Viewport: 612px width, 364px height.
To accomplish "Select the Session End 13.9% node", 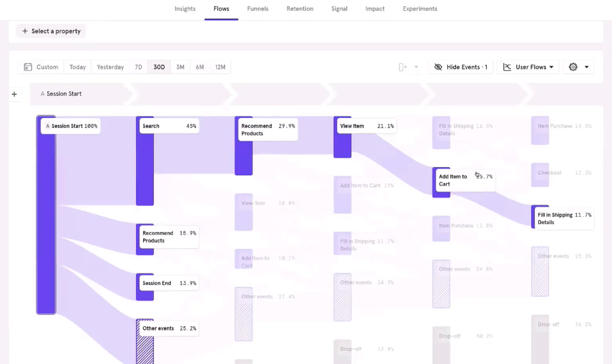I will 169,283.
